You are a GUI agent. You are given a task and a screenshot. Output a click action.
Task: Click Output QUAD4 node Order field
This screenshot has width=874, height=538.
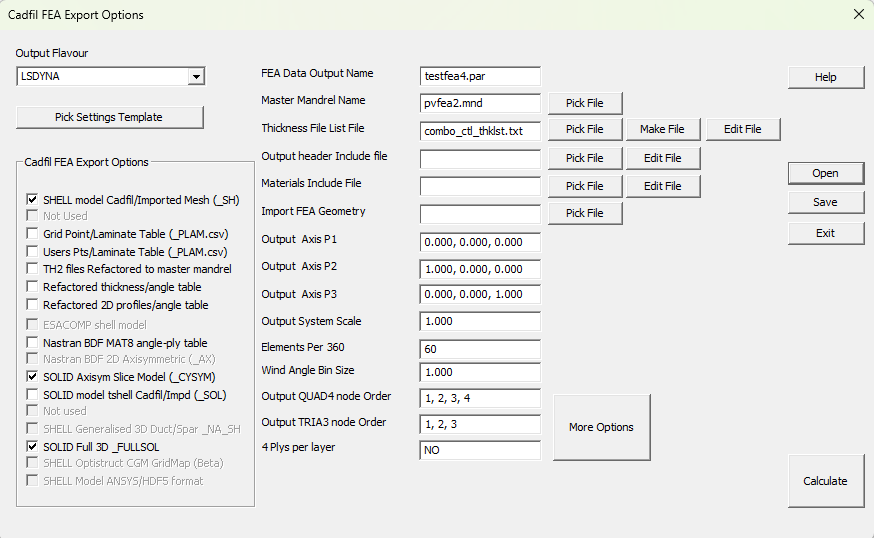tap(480, 398)
